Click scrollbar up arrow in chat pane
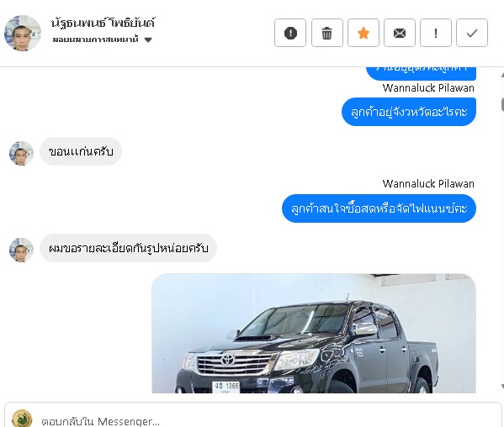 (x=502, y=75)
